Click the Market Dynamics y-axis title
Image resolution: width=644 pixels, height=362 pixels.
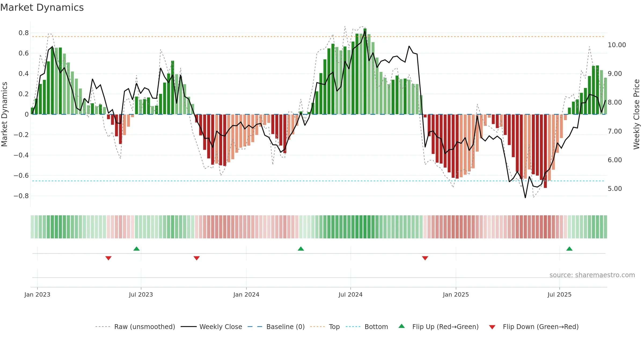pyautogui.click(x=4, y=114)
